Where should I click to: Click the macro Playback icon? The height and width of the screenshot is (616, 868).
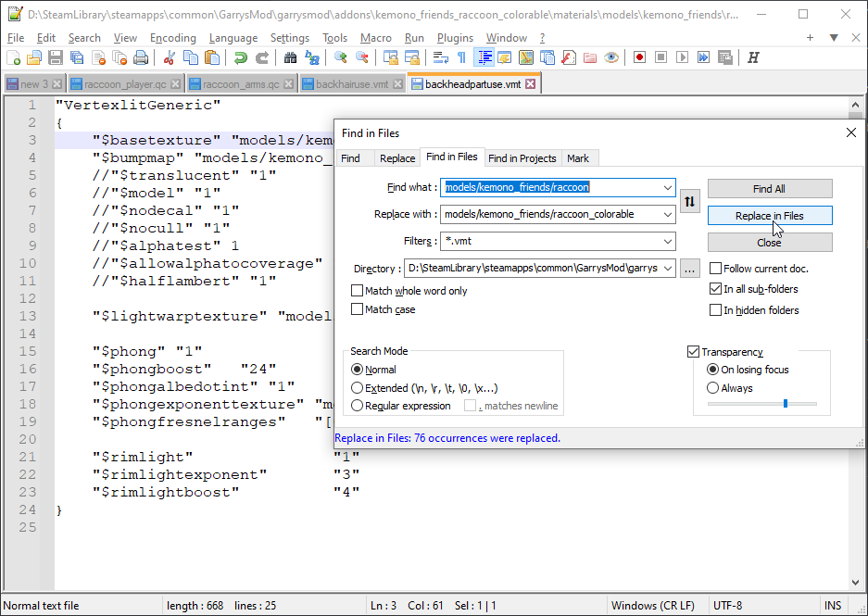click(682, 57)
